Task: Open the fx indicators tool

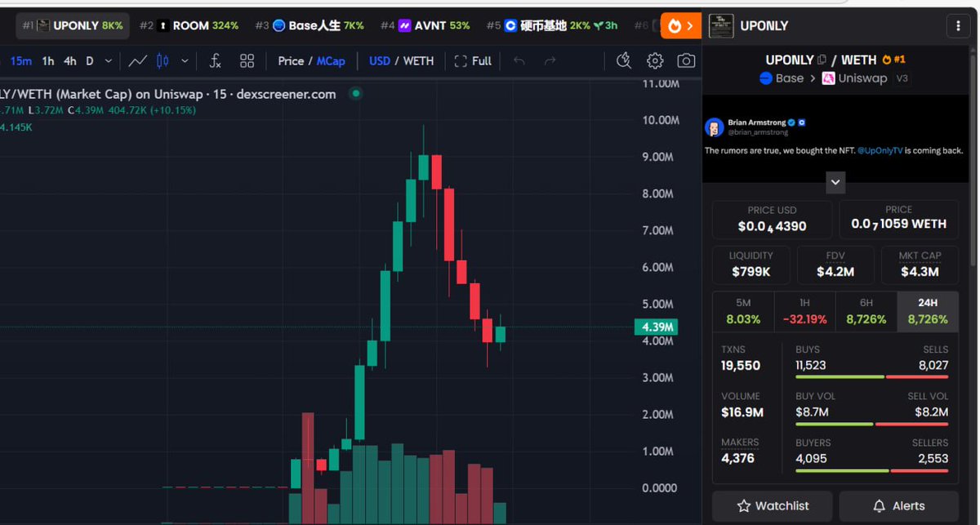Action: (x=215, y=60)
